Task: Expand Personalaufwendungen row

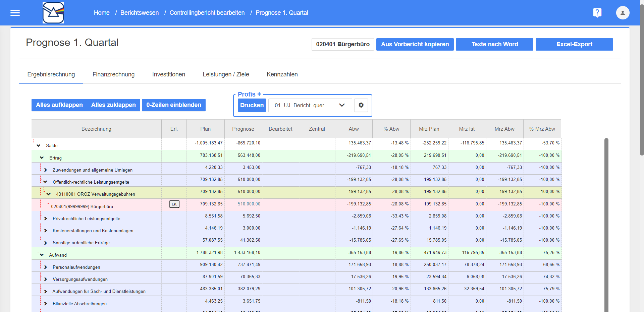Action: tap(46, 267)
